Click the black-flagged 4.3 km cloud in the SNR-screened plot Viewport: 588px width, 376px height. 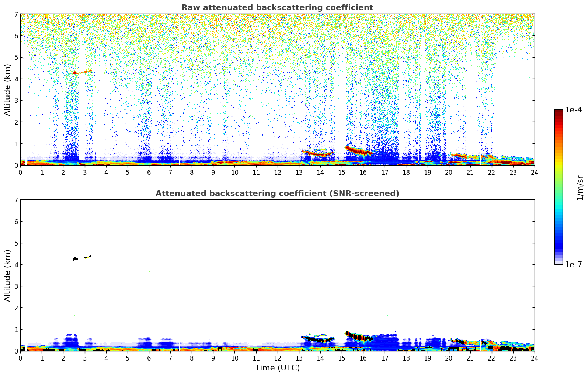click(x=76, y=259)
